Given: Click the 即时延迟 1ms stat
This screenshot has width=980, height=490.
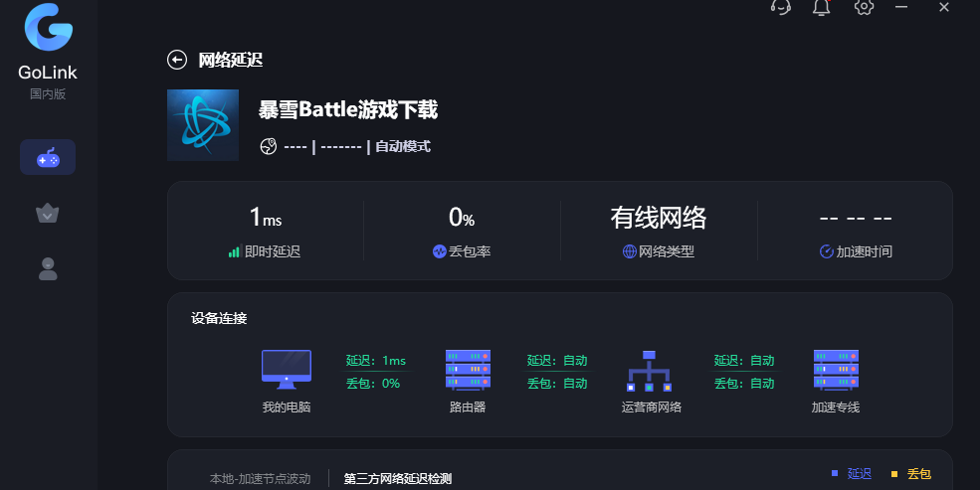Looking at the screenshot, I should point(265,231).
